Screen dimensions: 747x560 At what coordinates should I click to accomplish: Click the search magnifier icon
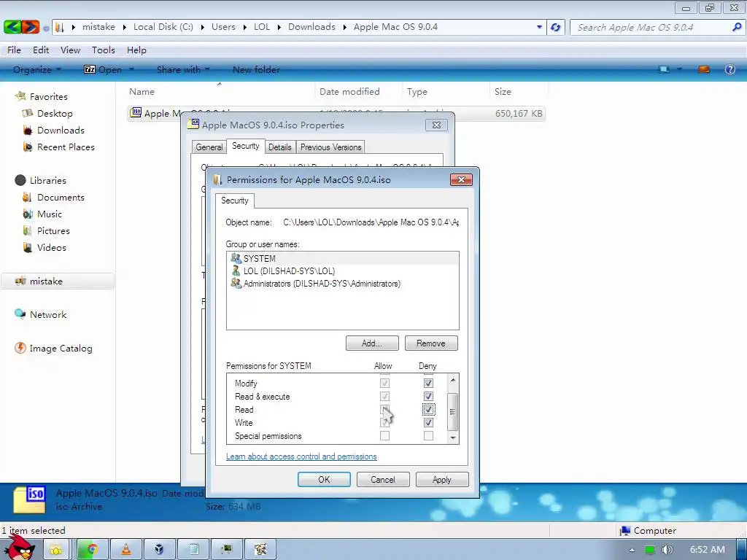click(x=737, y=27)
